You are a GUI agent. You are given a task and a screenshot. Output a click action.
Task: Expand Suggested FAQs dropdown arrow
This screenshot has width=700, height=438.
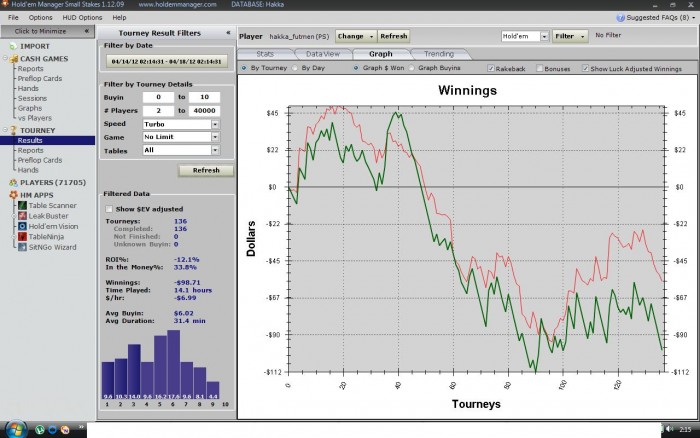click(x=694, y=18)
